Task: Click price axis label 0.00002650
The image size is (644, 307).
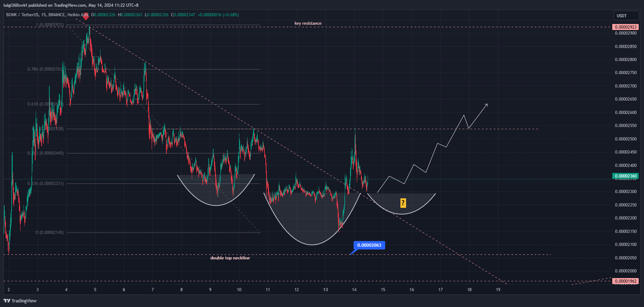Action: click(x=626, y=99)
